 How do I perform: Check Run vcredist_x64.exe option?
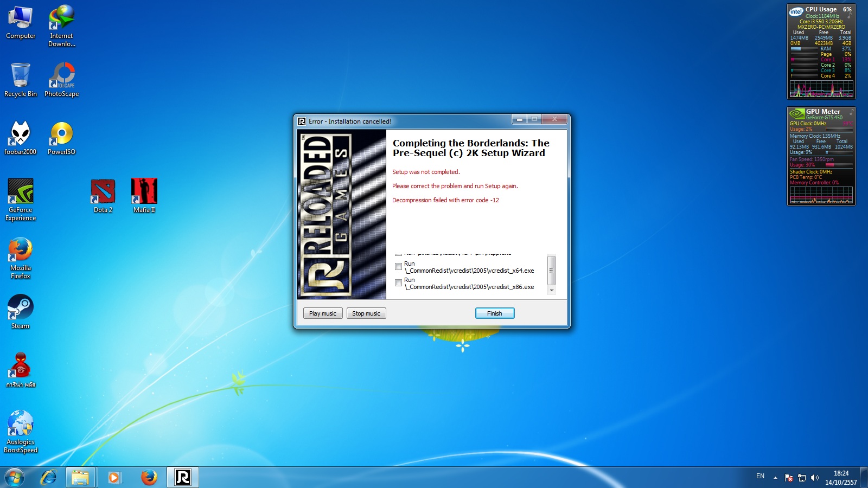click(399, 267)
